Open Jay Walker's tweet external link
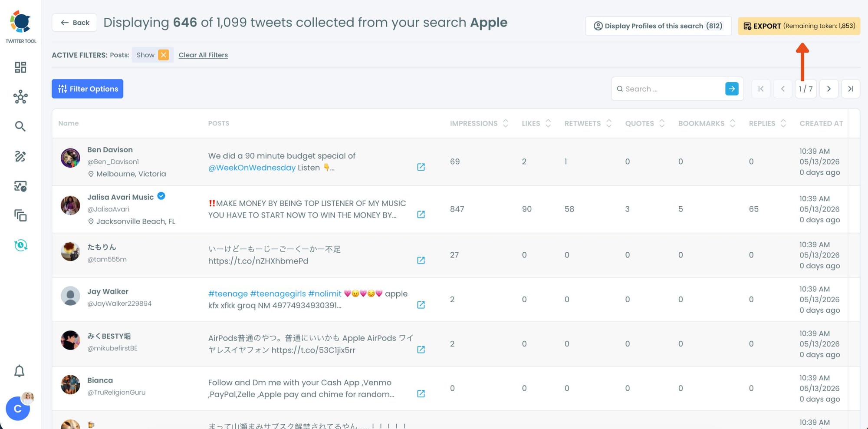This screenshot has width=868, height=429. coord(421,305)
